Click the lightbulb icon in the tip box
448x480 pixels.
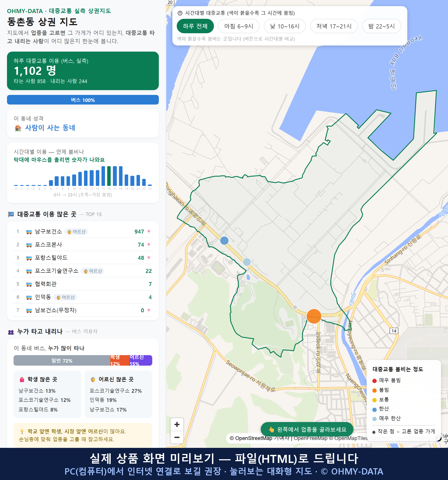[x=22, y=431]
